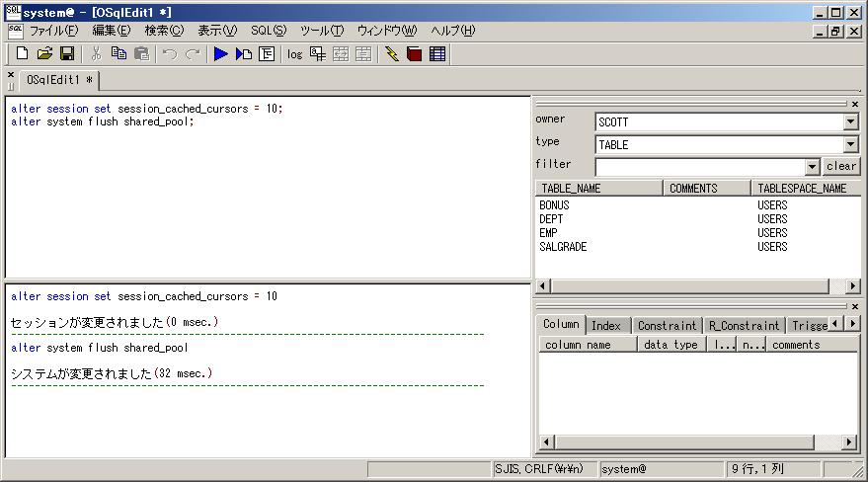Viewport: 868px width, 482px height.
Task: Expand the type dropdown showing TABLE
Action: [x=850, y=145]
